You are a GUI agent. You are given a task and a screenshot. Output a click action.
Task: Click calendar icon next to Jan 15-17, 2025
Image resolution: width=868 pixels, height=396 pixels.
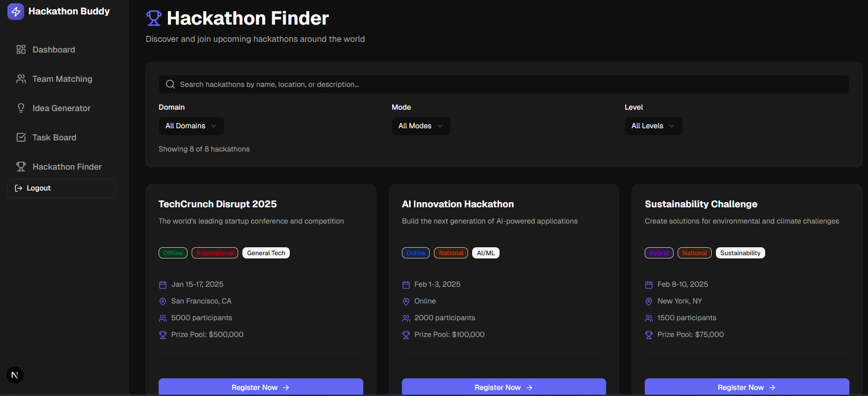coord(163,285)
